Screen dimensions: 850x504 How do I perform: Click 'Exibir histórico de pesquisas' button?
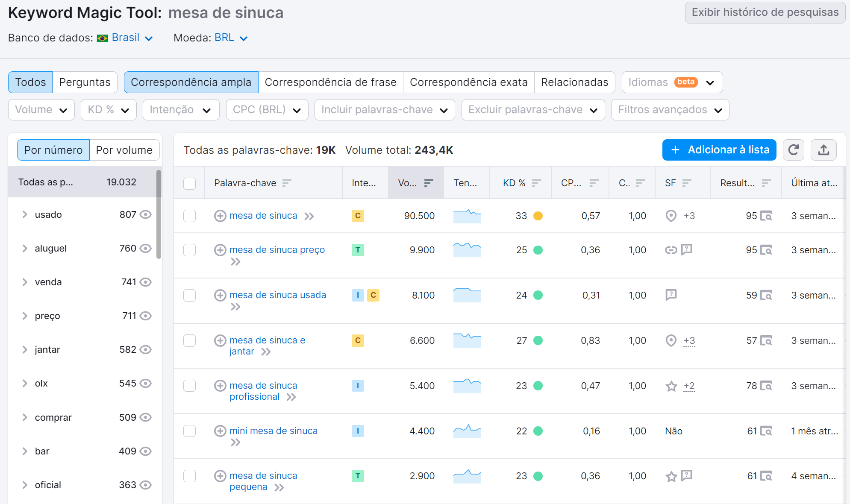tap(765, 12)
